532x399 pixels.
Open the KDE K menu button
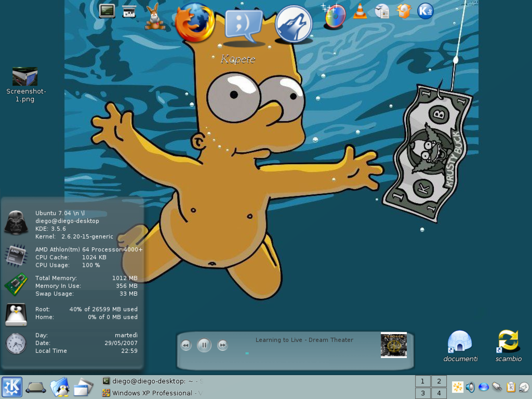[11, 387]
